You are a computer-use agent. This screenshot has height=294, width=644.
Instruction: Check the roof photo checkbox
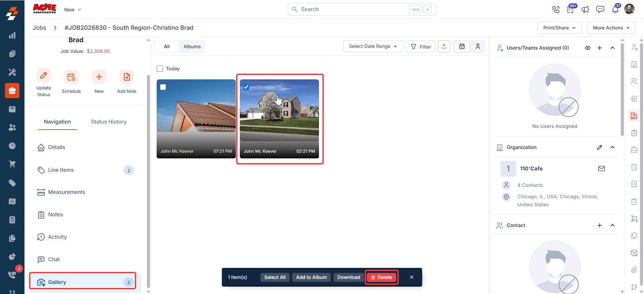[163, 87]
